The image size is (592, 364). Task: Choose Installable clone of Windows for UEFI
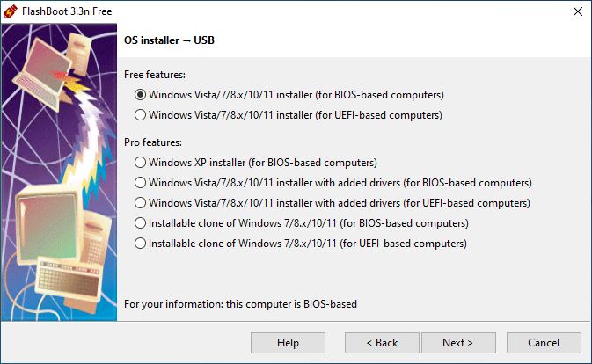[x=301, y=244]
